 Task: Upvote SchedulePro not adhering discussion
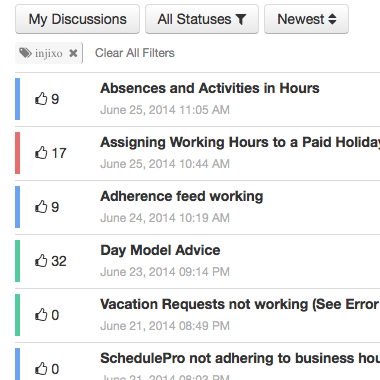pos(41,369)
